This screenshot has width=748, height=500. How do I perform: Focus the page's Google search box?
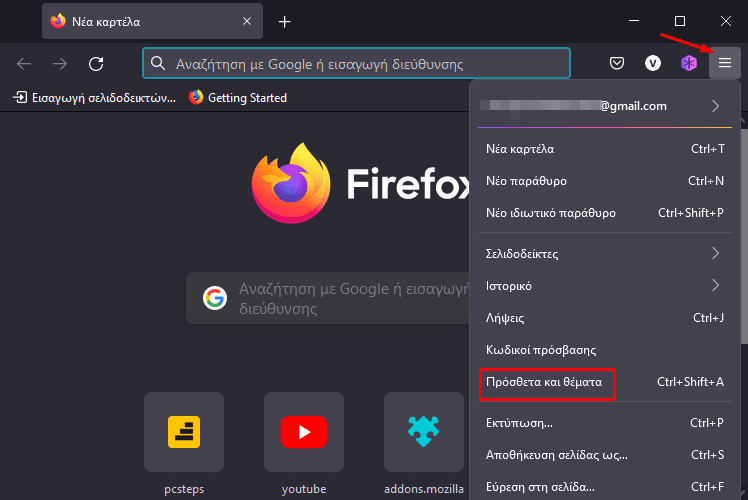[328, 298]
